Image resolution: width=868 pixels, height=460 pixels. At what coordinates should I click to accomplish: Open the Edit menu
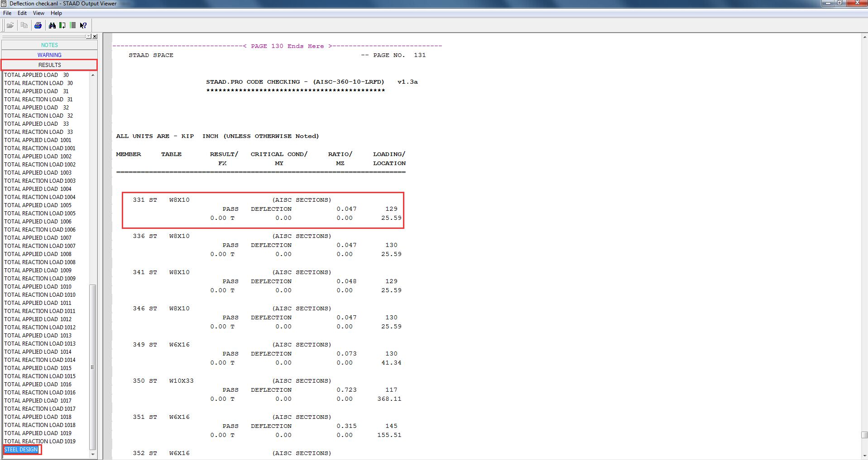pyautogui.click(x=22, y=13)
